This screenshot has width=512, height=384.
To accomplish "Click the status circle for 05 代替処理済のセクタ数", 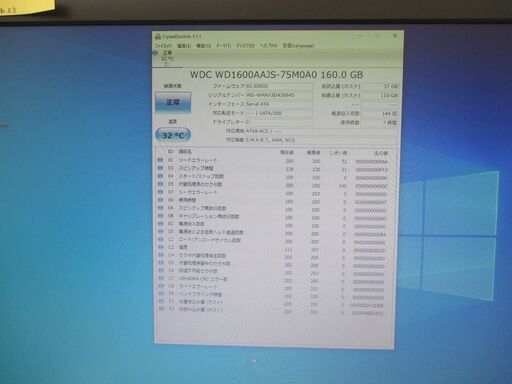I will pos(160,184).
